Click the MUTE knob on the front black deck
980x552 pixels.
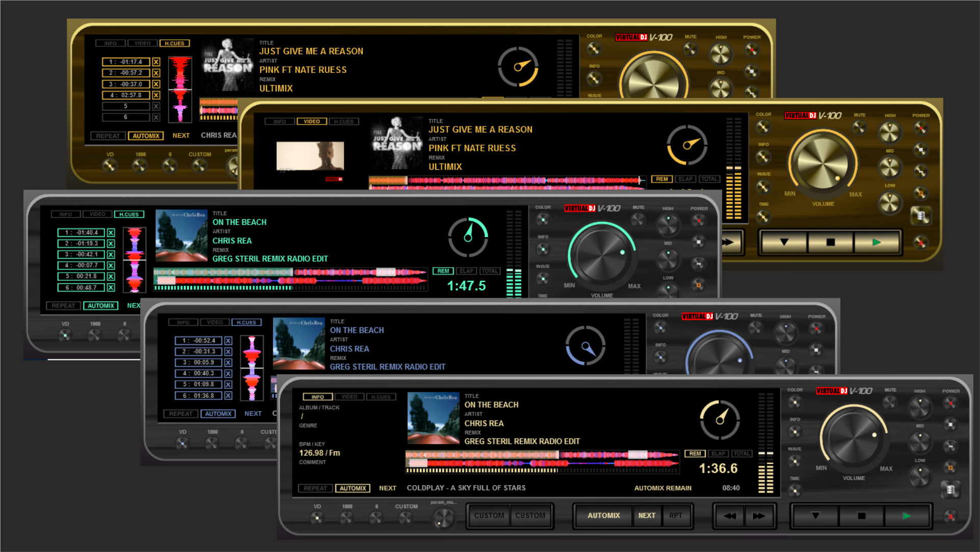tap(890, 403)
